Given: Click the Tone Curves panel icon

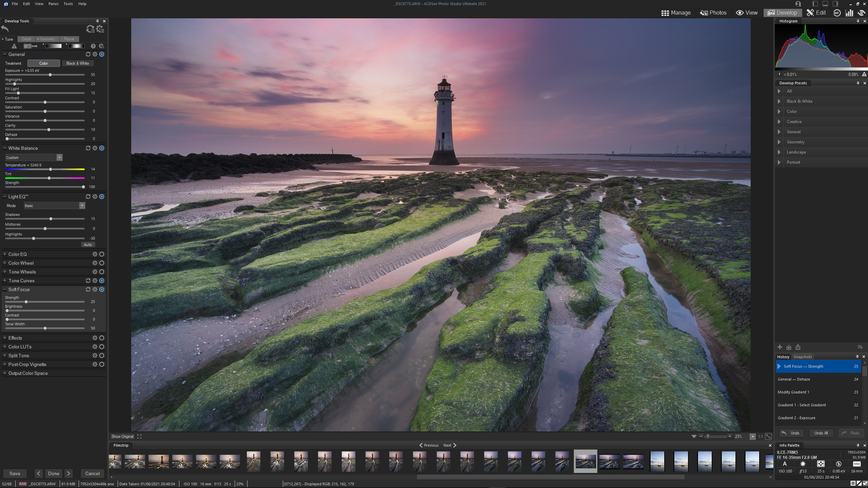Looking at the screenshot, I should click(x=95, y=281).
